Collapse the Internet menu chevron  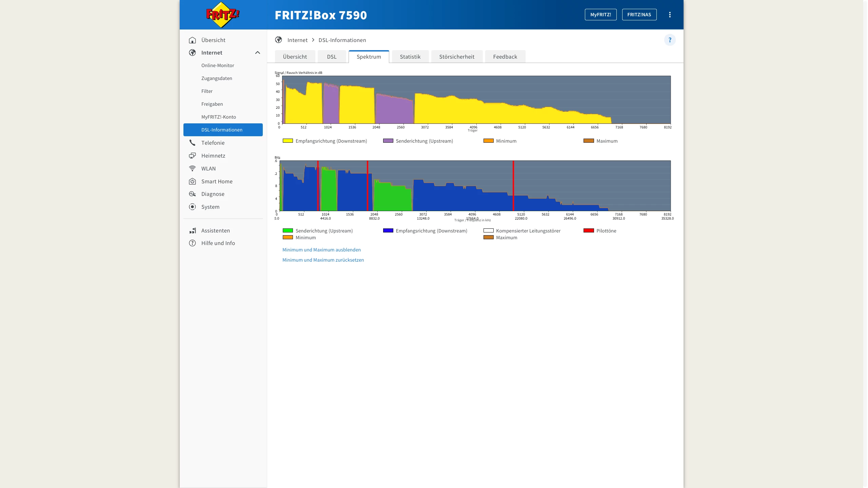[257, 53]
